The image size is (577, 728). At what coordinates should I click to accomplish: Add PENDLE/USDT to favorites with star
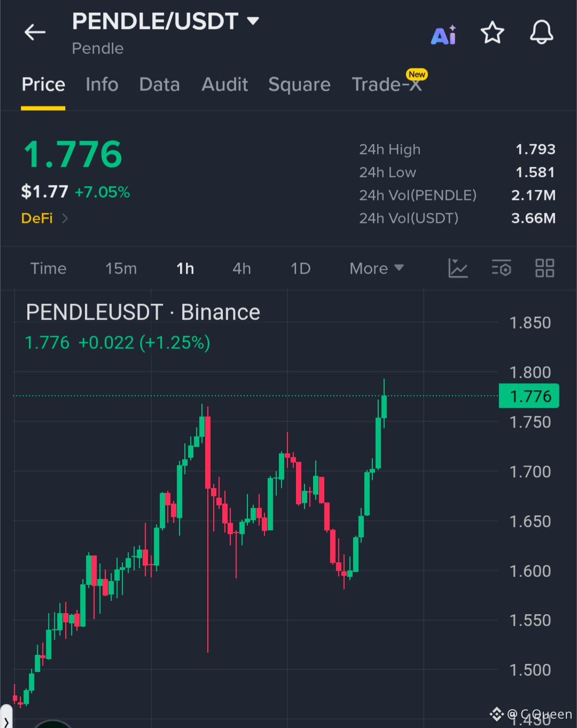492,33
